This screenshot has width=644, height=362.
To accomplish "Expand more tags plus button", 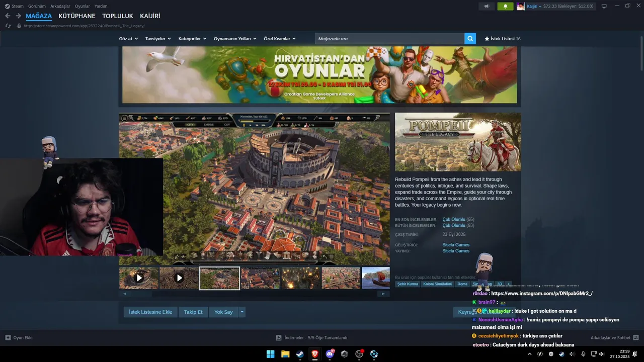I will click(x=509, y=284).
